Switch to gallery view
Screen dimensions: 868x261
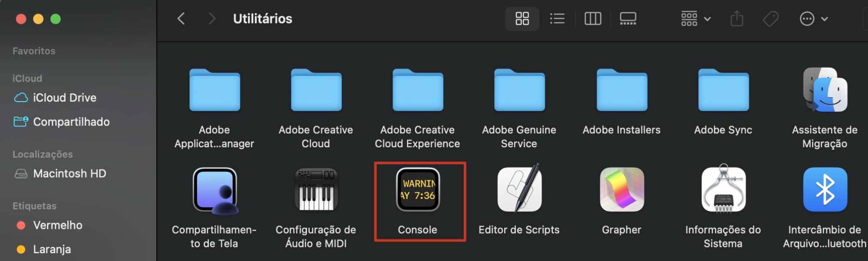(627, 19)
